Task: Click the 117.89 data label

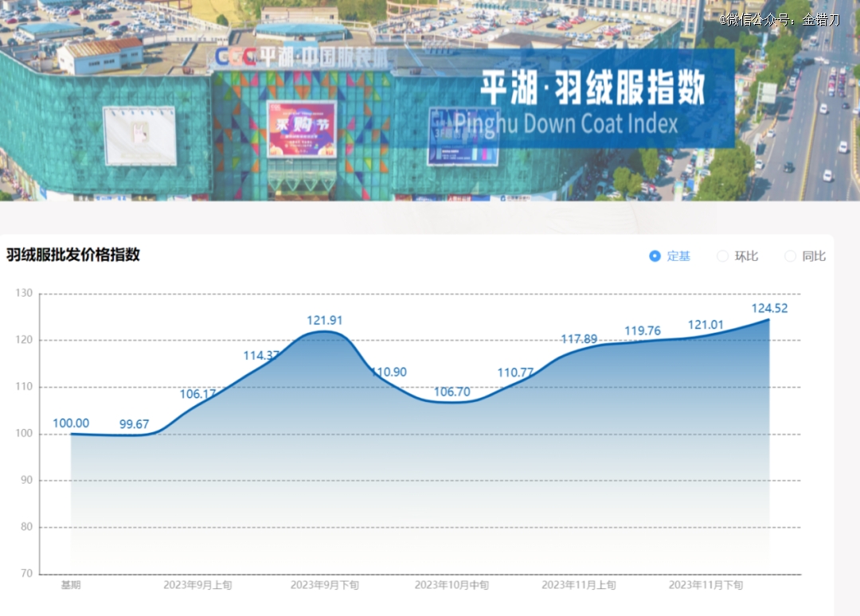Action: (x=579, y=339)
